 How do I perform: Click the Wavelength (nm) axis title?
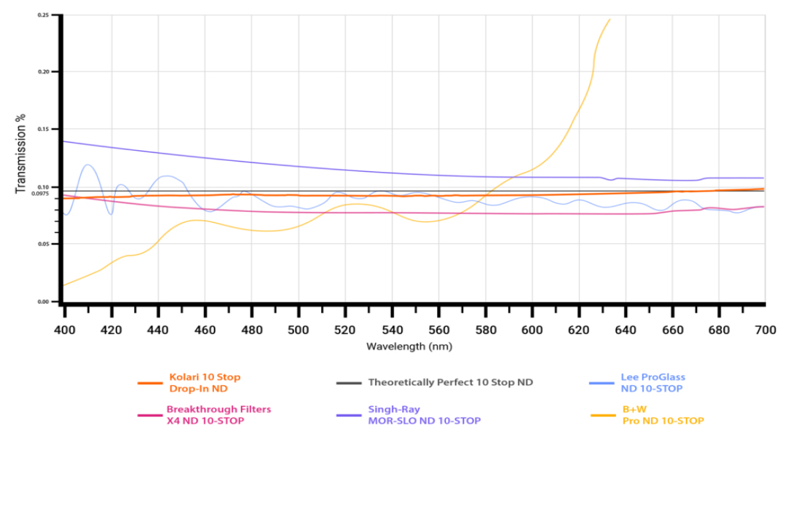409,347
